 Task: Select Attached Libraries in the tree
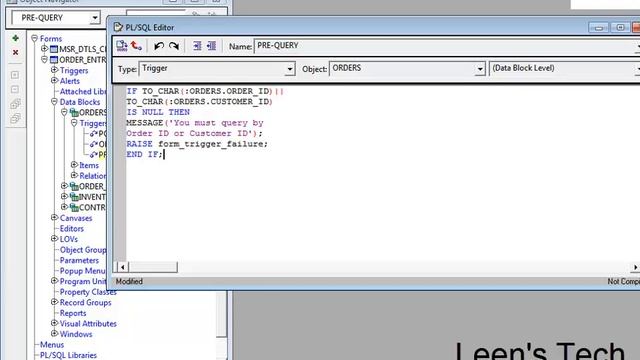tap(83, 91)
